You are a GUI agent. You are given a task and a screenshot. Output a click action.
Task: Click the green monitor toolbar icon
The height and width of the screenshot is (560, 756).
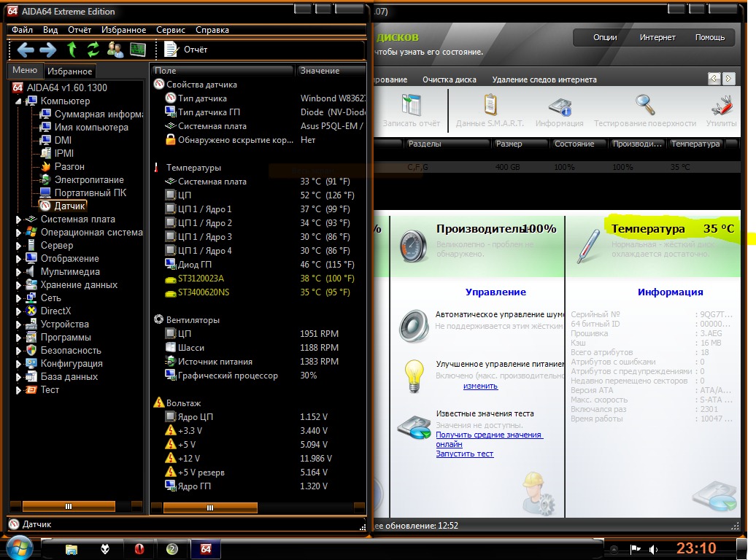coord(137,49)
